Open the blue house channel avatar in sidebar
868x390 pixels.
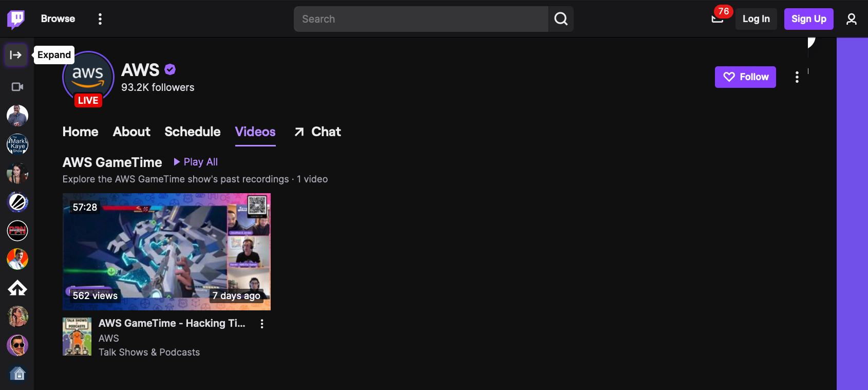17,374
